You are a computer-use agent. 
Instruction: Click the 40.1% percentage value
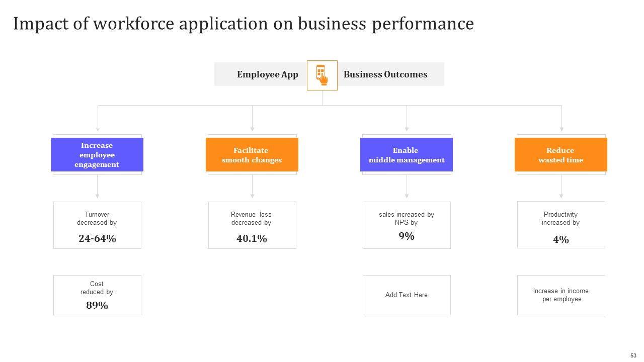pyautogui.click(x=252, y=239)
